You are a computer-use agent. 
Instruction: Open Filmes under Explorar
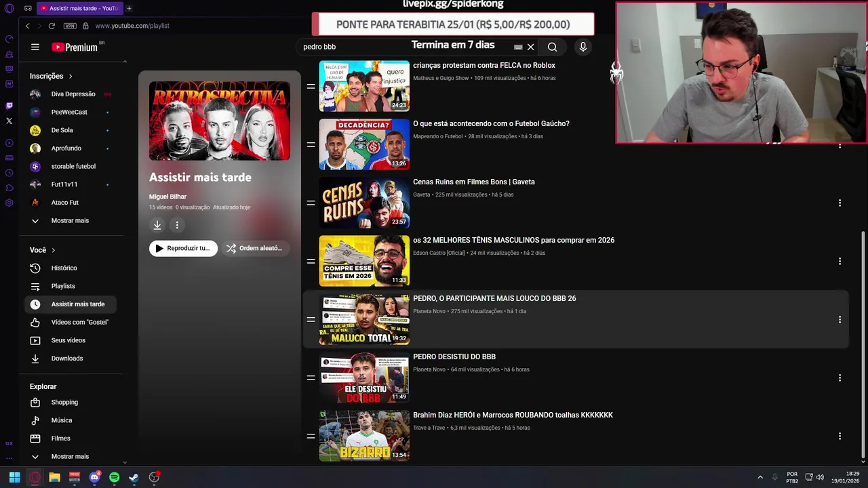(71, 438)
